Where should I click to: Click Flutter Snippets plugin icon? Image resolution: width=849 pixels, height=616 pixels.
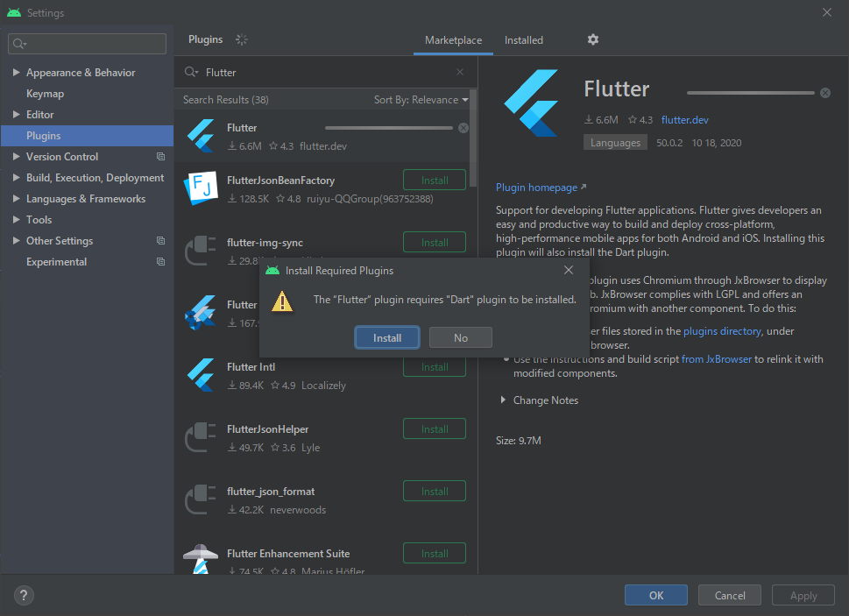pyautogui.click(x=201, y=313)
